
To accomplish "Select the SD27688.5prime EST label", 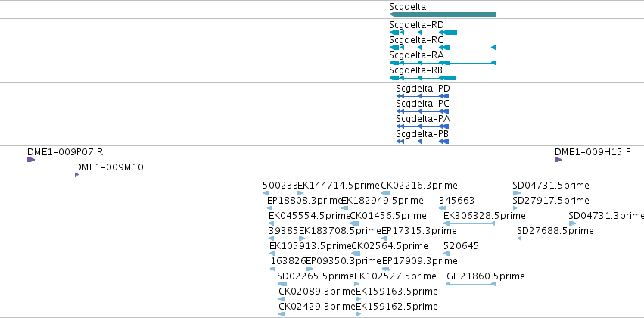I will tap(555, 231).
